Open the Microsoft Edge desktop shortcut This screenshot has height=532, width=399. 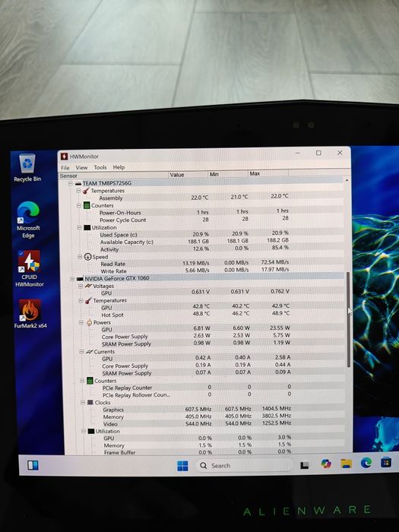28,220
